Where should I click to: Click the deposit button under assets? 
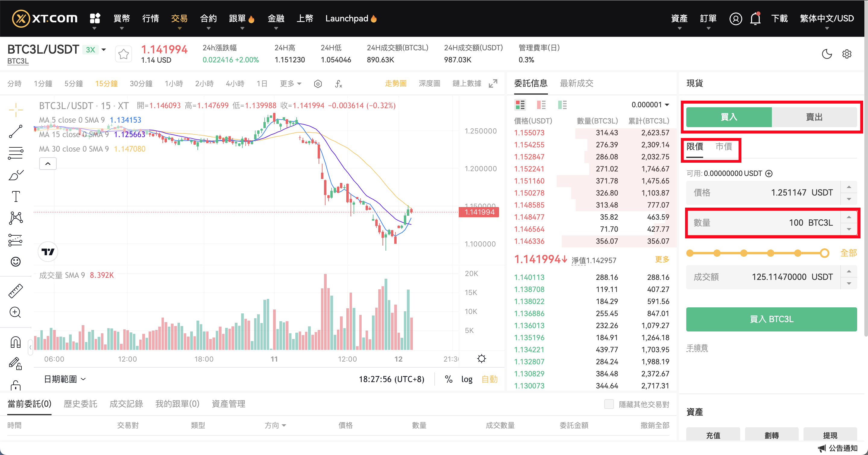(x=713, y=435)
